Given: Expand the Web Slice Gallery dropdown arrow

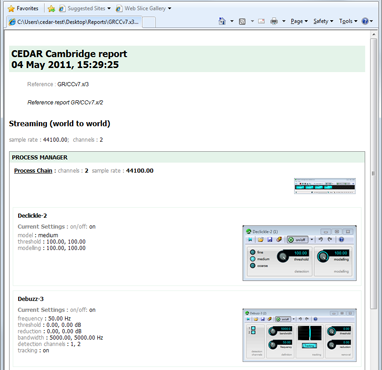Looking at the screenshot, I should [x=169, y=8].
